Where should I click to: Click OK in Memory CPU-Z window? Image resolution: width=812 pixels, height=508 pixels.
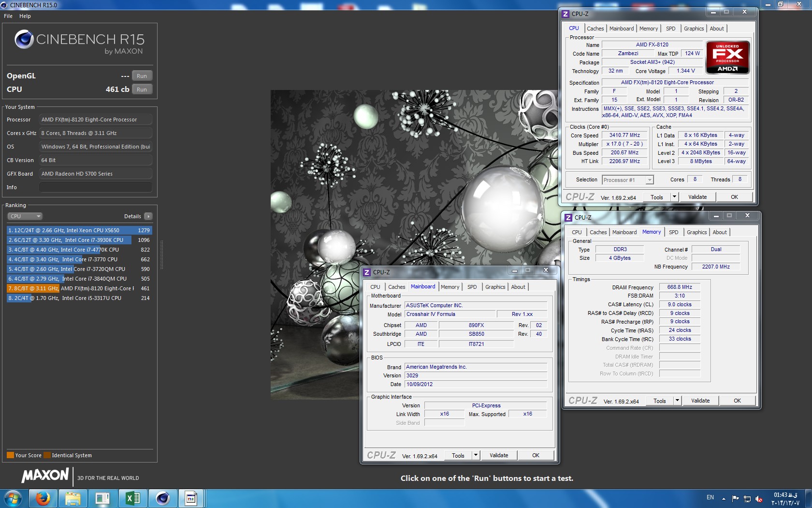(737, 401)
